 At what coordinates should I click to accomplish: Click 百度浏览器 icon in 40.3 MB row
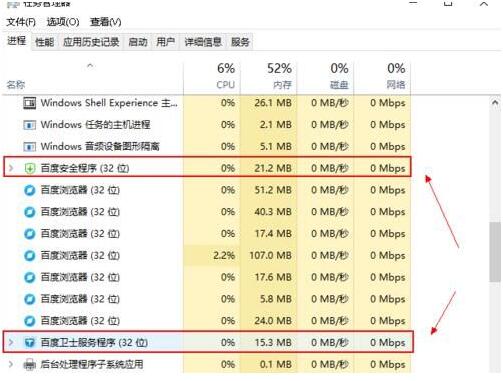click(29, 212)
